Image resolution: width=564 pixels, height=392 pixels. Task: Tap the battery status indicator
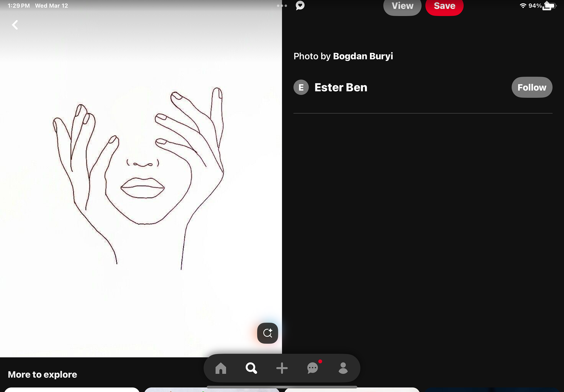[550, 6]
